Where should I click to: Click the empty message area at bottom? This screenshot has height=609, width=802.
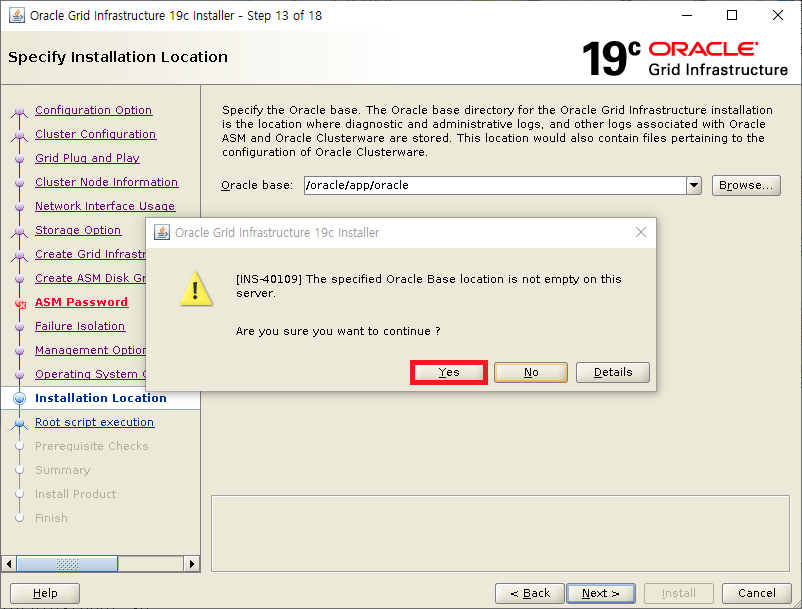click(x=500, y=533)
